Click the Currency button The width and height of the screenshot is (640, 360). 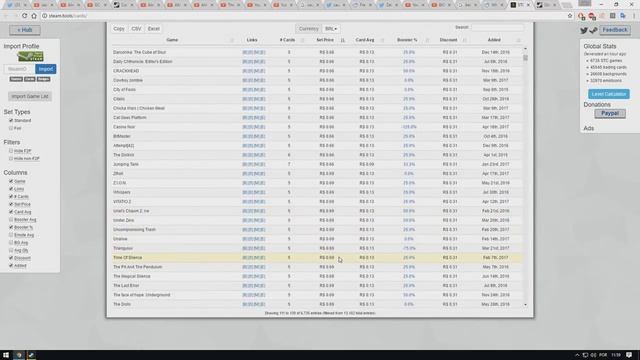[308, 29]
